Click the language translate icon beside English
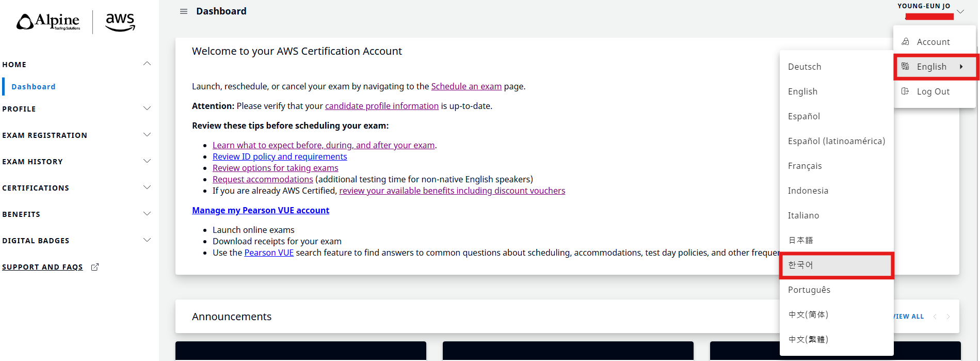 (x=905, y=67)
